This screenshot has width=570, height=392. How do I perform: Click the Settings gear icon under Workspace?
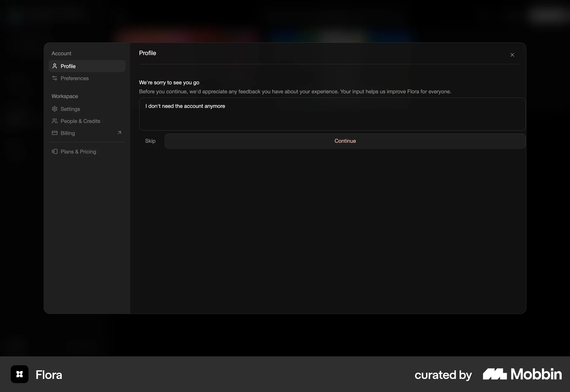55,109
